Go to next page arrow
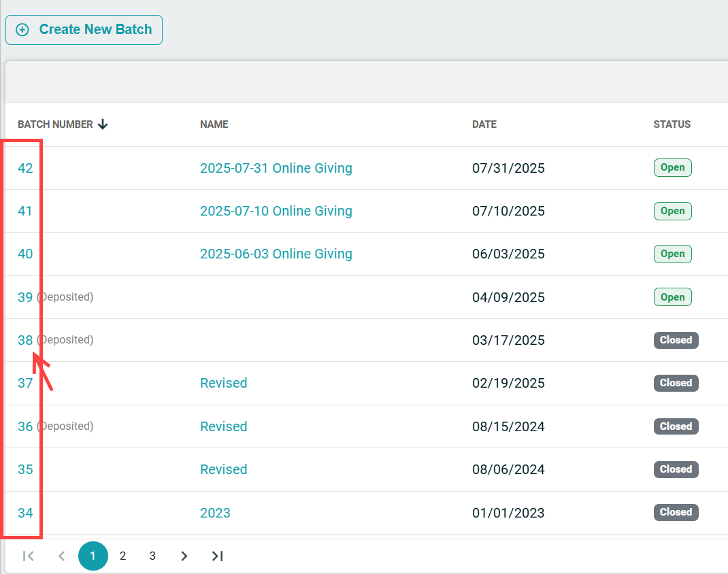This screenshot has width=728, height=574. [x=184, y=556]
